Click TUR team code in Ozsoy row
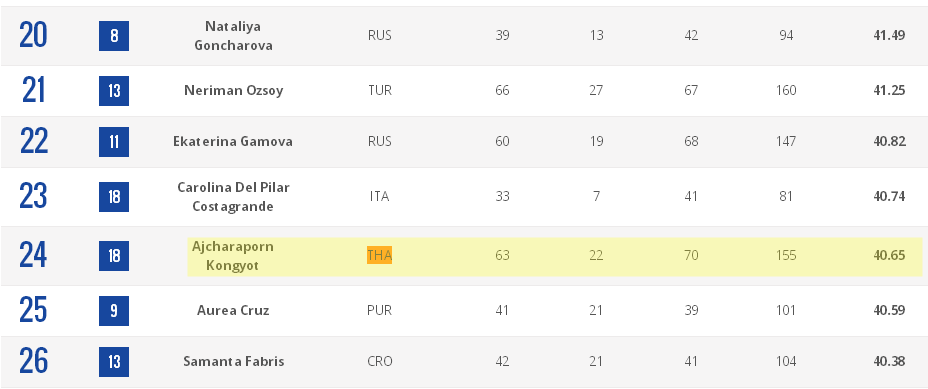The height and width of the screenshot is (389, 928). 379,90
